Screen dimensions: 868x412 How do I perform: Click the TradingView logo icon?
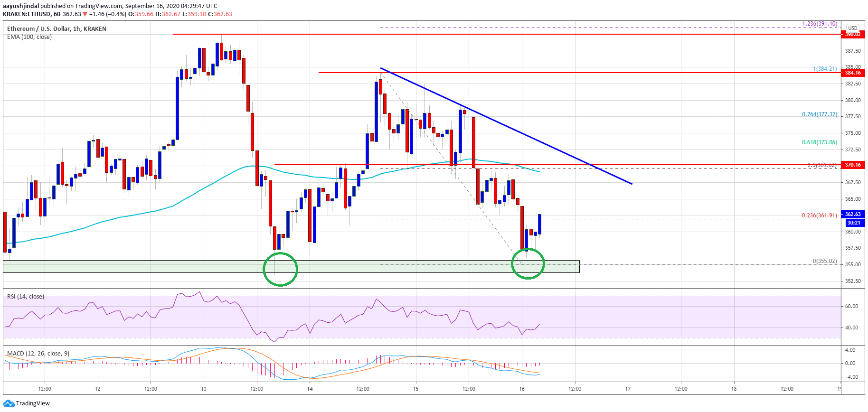click(9, 403)
